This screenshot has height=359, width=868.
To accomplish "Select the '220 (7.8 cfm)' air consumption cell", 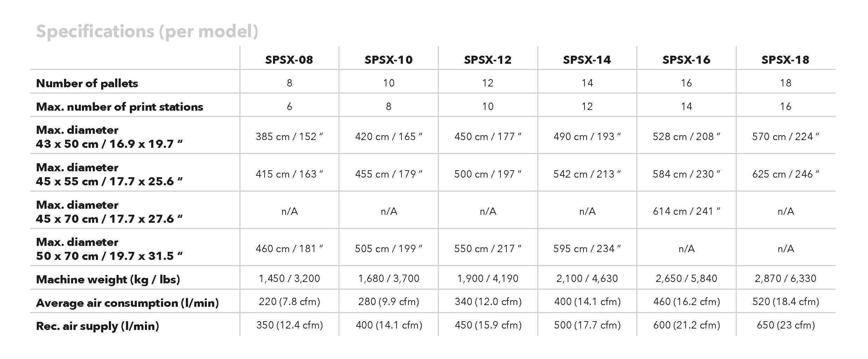I will click(x=289, y=302).
